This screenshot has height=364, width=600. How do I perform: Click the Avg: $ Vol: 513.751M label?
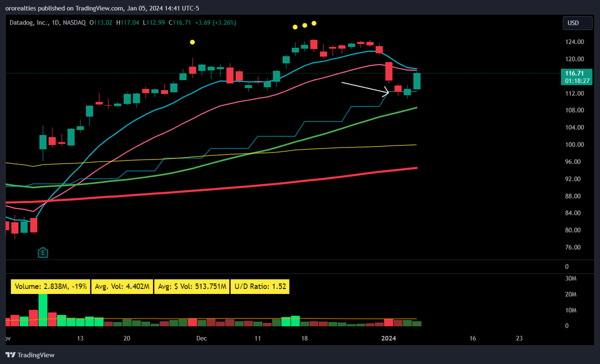tap(191, 286)
